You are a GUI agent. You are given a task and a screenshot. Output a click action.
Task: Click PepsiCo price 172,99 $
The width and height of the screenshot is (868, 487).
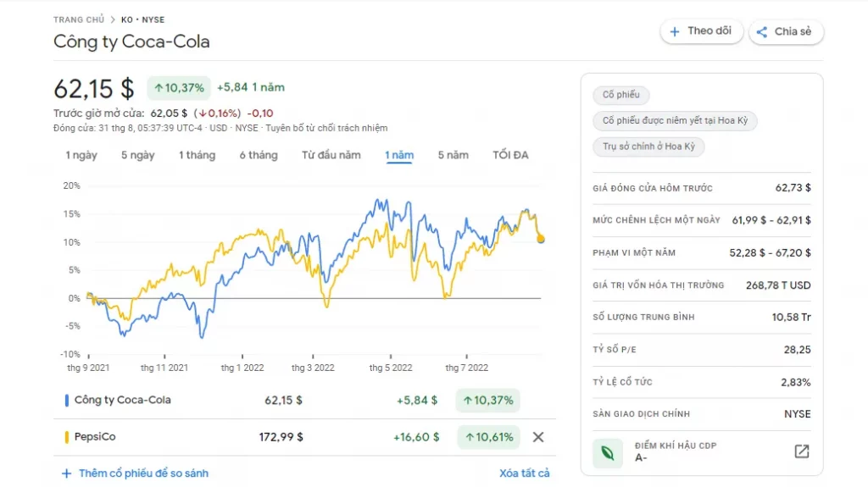(x=281, y=437)
